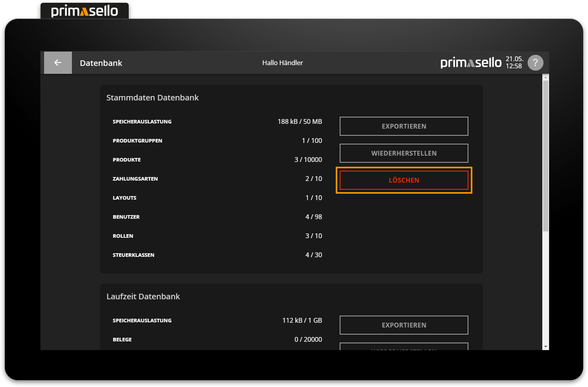Screen dimensions: 588x387
Task: Click the Datenbank page title
Action: [101, 63]
